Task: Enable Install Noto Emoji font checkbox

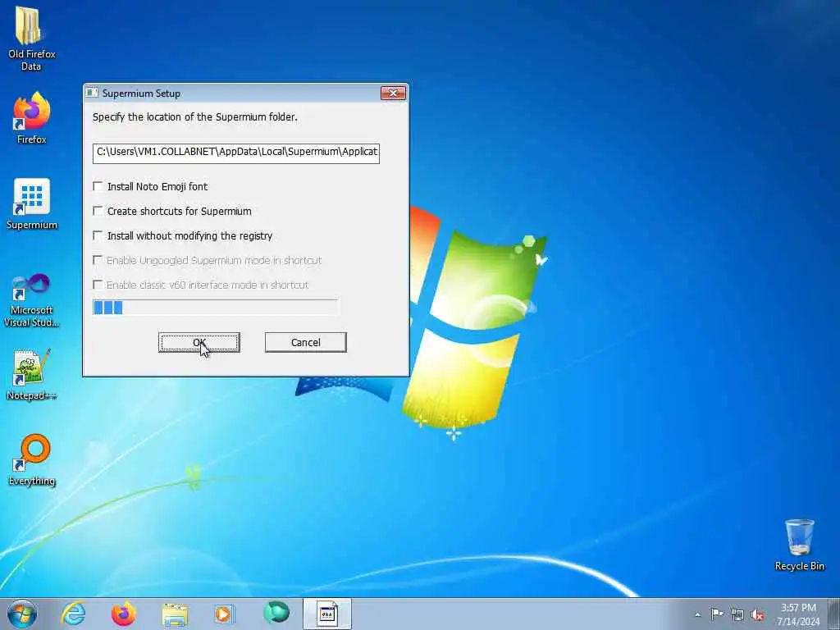Action: (x=98, y=186)
